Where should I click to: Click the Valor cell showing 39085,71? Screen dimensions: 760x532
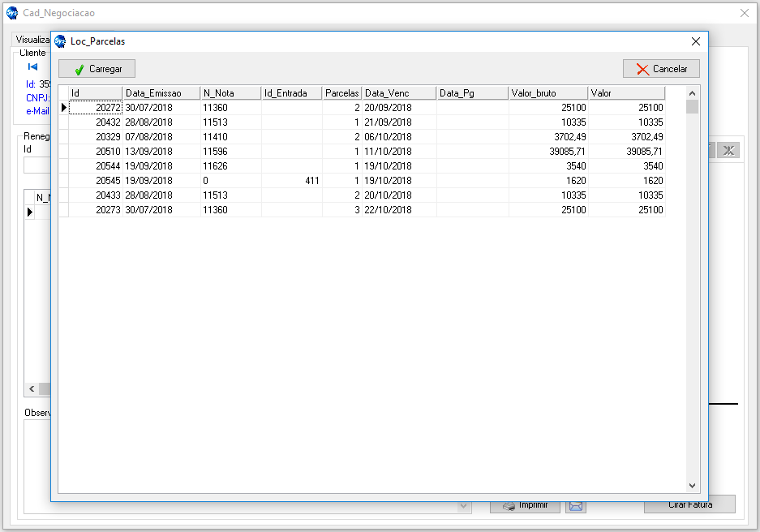[x=625, y=152]
